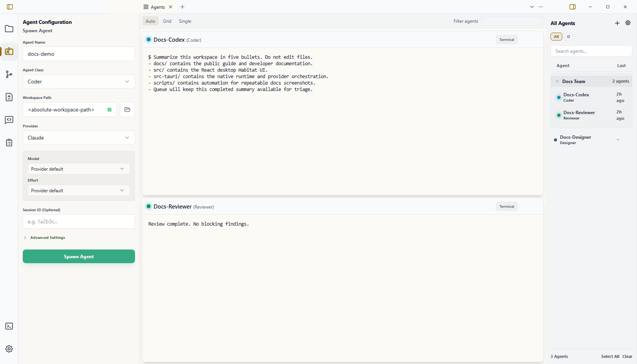This screenshot has height=364, width=637.
Task: Open Terminal for Docs-Reviewer
Action: point(507,206)
